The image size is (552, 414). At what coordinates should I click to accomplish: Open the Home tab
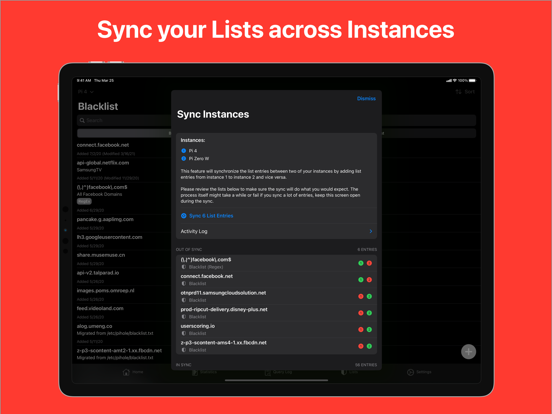click(133, 372)
